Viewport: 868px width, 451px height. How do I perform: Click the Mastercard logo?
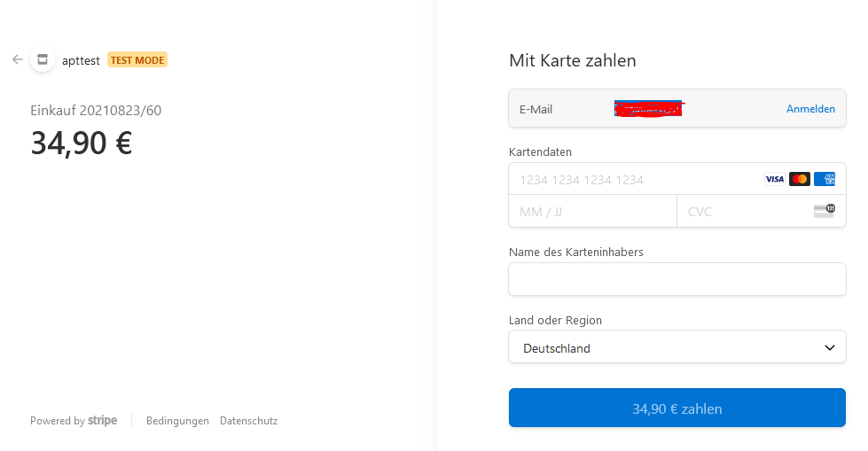(x=799, y=179)
